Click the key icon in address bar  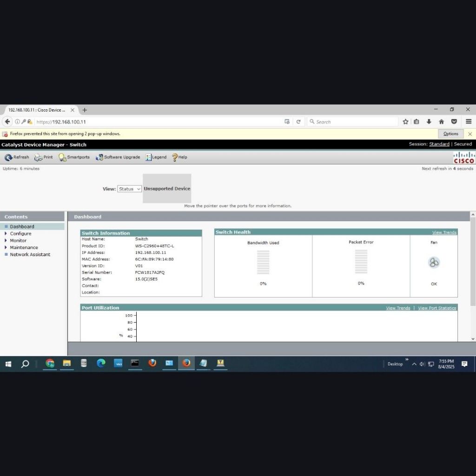click(x=23, y=122)
